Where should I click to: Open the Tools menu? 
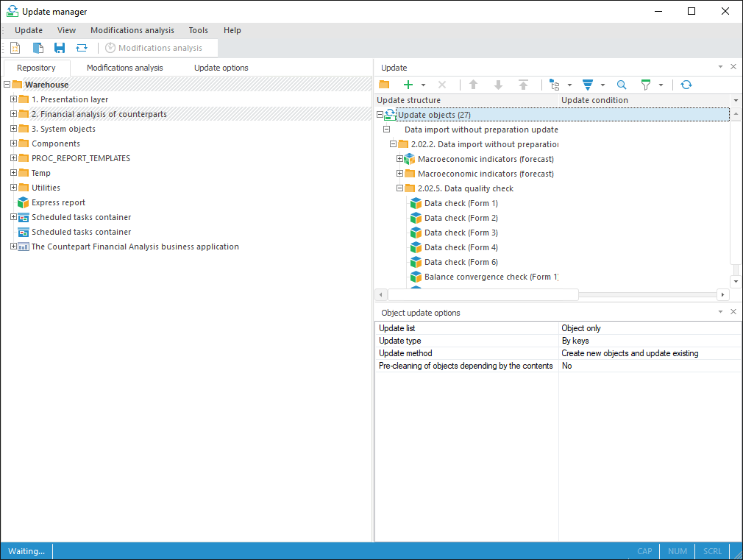pyautogui.click(x=198, y=30)
